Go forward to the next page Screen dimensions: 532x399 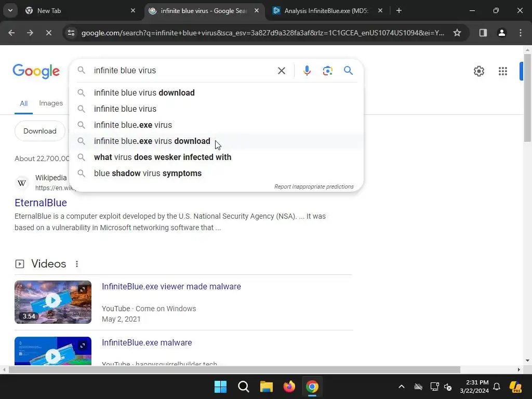pos(30,33)
